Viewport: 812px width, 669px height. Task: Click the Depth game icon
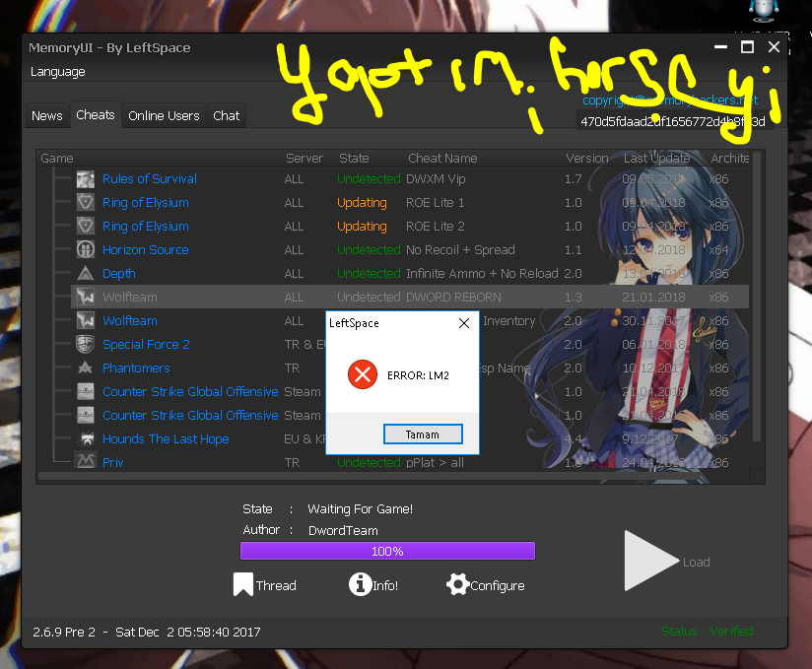coord(86,273)
